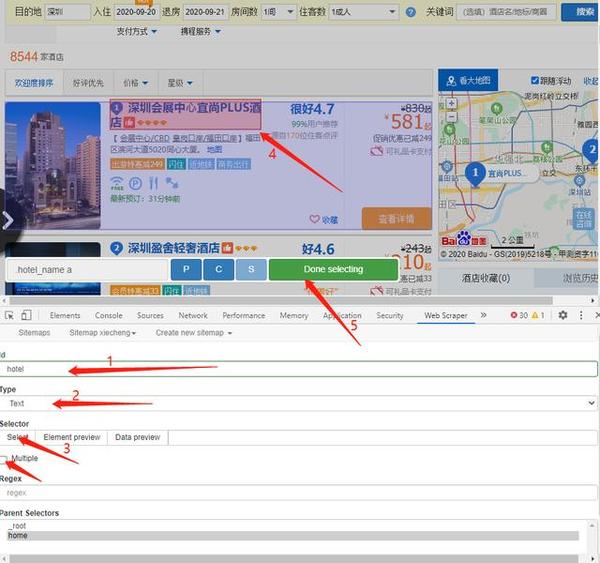Open hotel link 深圳盈舍轻奢酒店

coord(173,248)
